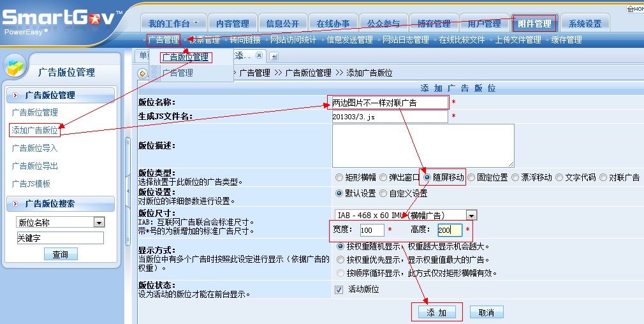This screenshot has height=324, width=644.
Task: Select the 随屏移动 radio button
Action: [427, 177]
